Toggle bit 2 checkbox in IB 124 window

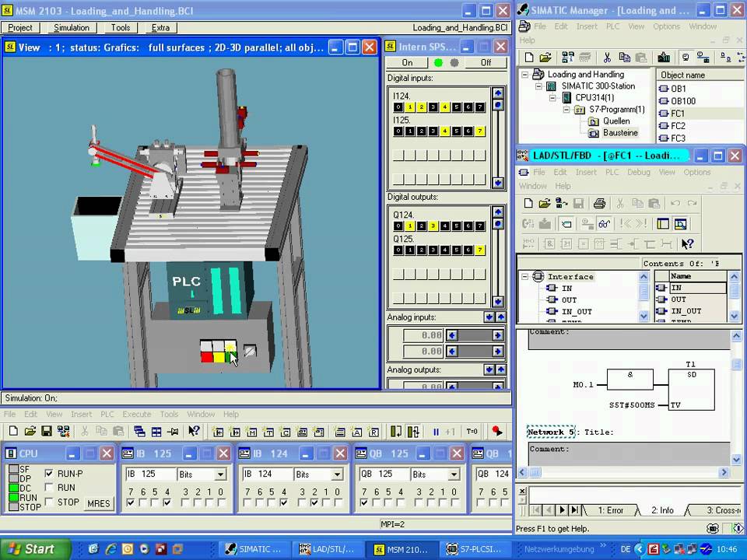tap(314, 502)
